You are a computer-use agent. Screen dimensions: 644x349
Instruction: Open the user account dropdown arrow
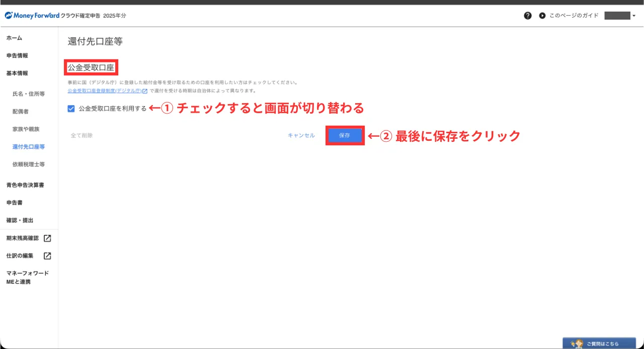634,16
